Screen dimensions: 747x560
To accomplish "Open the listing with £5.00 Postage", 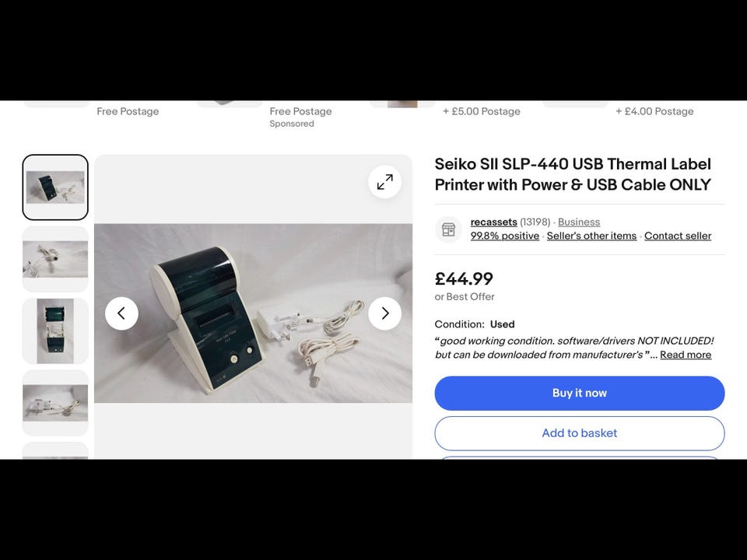I will [481, 111].
